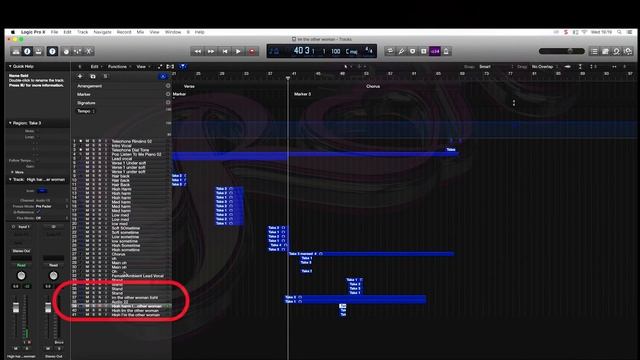Open the List Editors button

[594, 51]
